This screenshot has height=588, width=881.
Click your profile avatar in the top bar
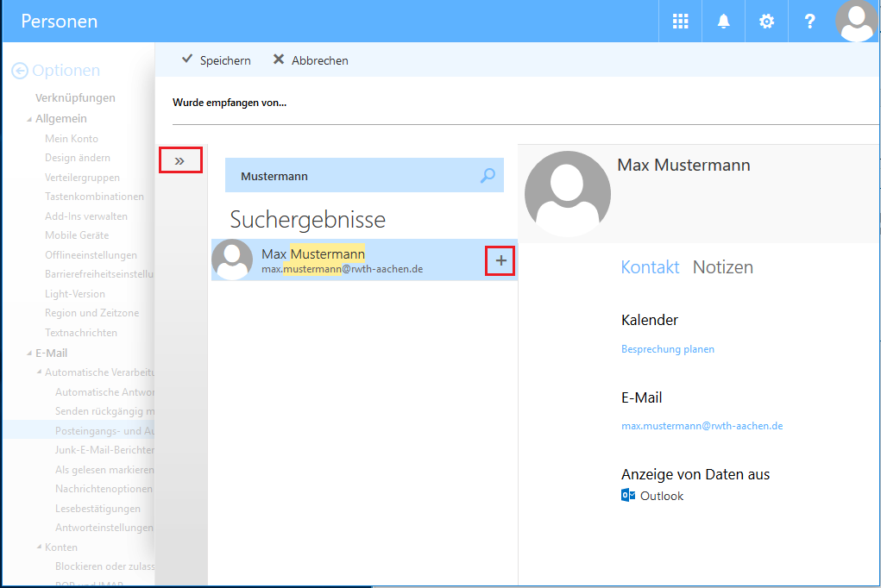pos(856,21)
